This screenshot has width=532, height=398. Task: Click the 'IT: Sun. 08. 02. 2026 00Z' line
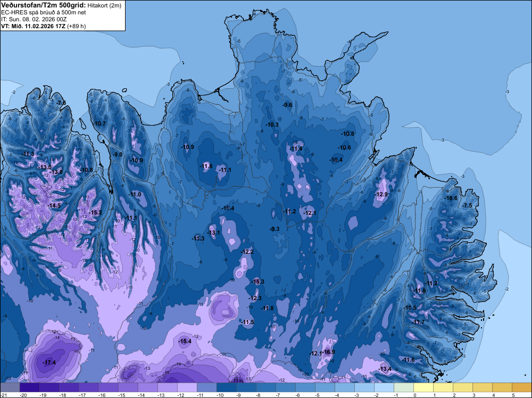(34, 19)
